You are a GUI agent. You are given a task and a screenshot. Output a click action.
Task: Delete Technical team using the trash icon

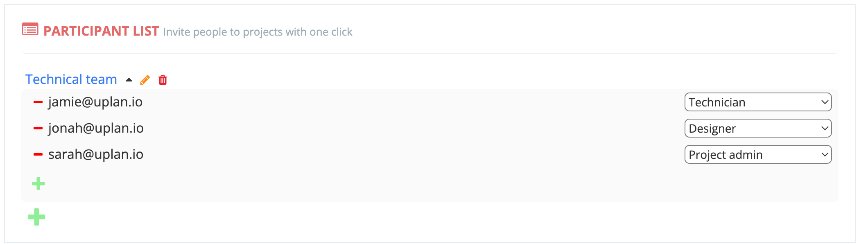(163, 80)
